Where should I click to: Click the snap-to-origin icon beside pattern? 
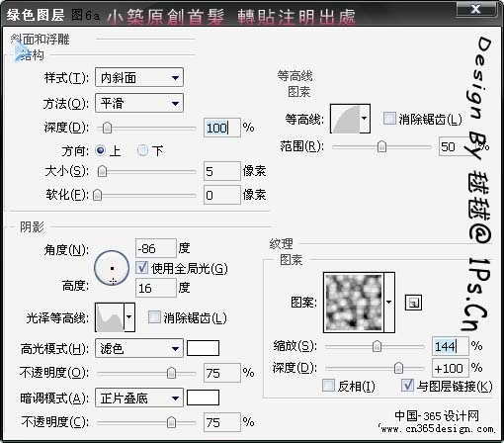(x=413, y=303)
